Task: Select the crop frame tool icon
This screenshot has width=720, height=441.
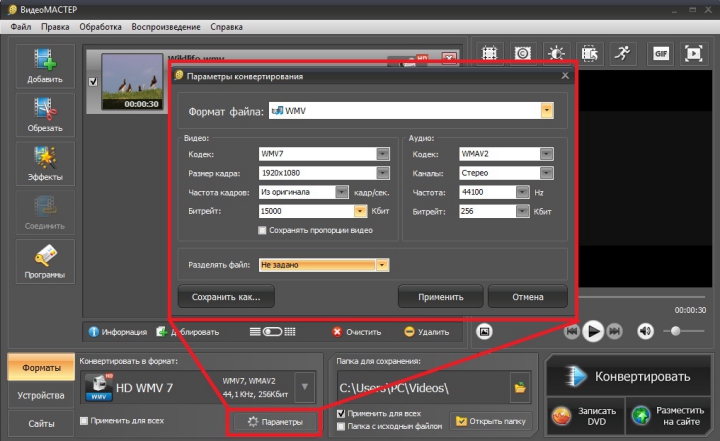Action: click(489, 54)
